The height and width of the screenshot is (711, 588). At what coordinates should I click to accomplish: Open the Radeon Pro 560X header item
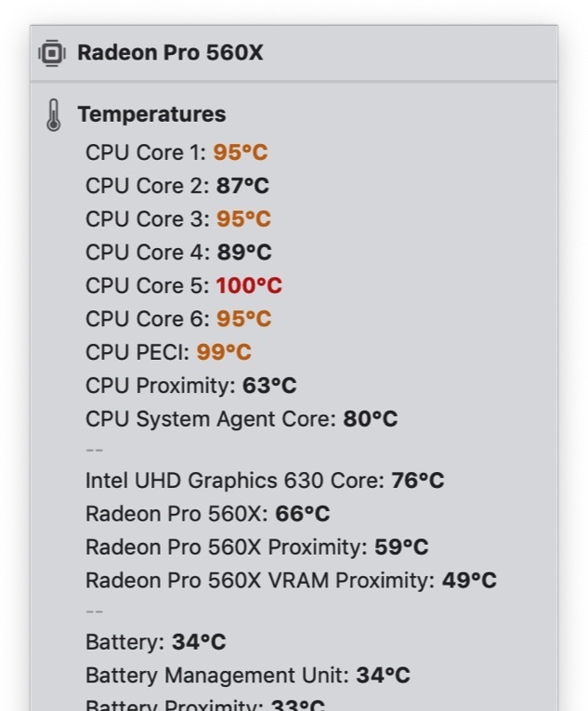point(170,53)
